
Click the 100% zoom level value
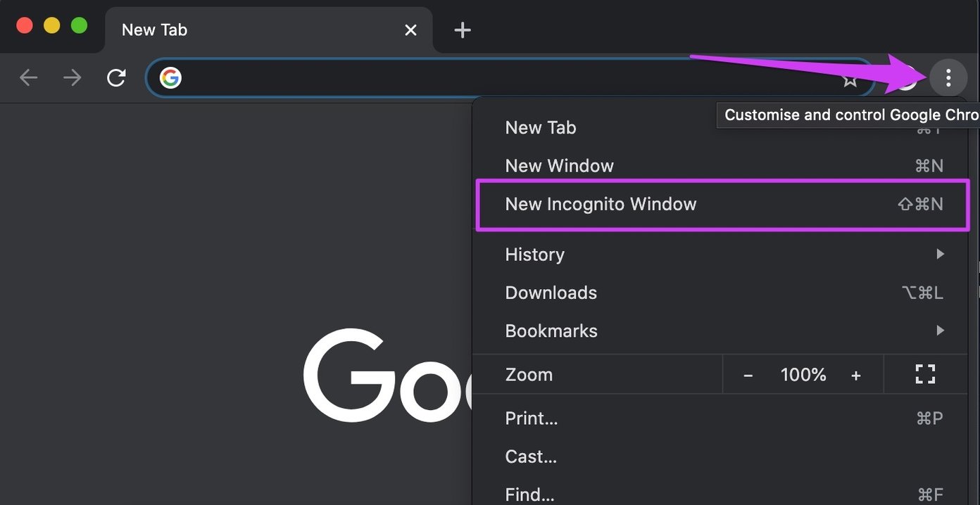(x=803, y=375)
